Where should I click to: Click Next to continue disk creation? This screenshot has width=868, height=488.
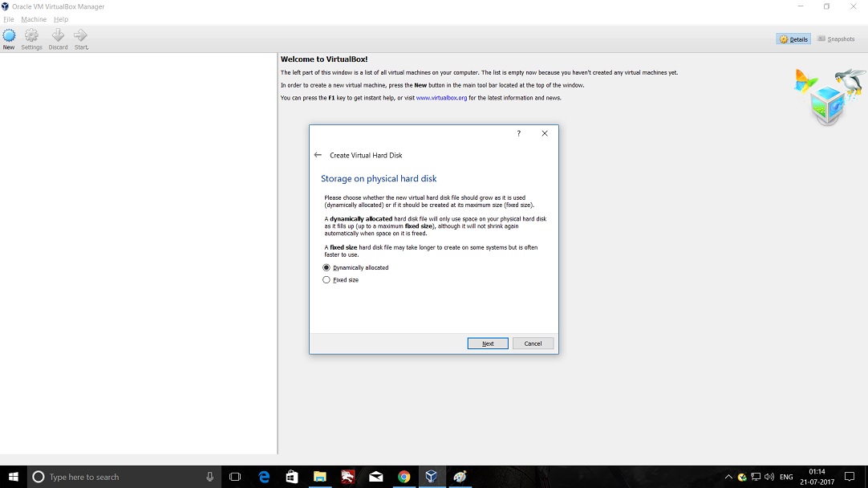coord(488,344)
